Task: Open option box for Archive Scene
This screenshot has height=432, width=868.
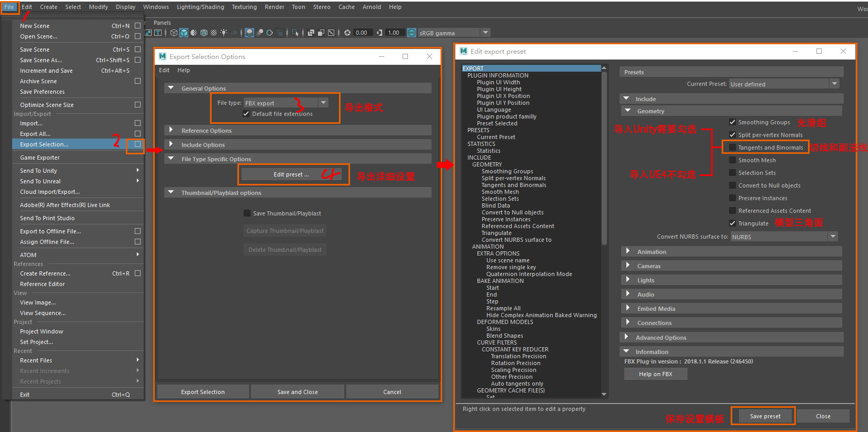Action: pyautogui.click(x=137, y=81)
